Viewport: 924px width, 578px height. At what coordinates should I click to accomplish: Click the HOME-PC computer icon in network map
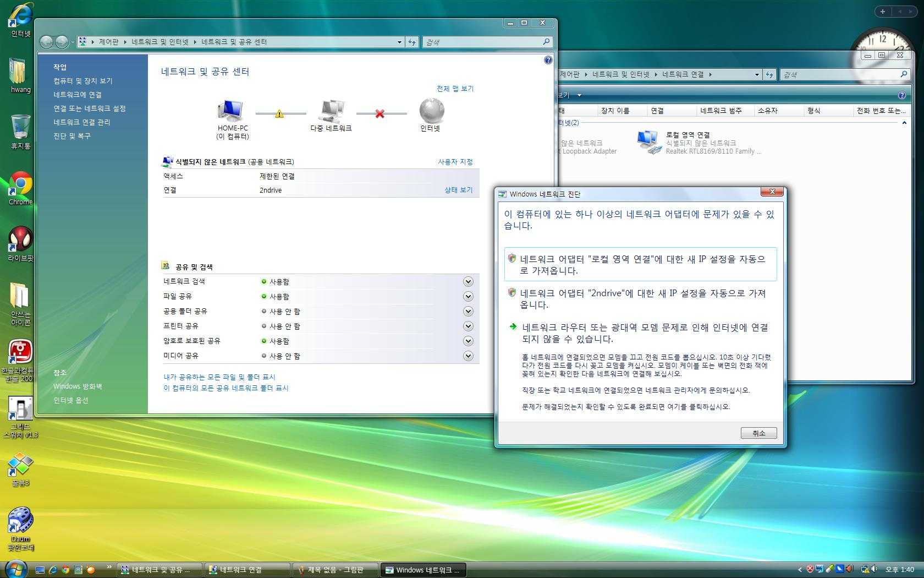point(231,111)
